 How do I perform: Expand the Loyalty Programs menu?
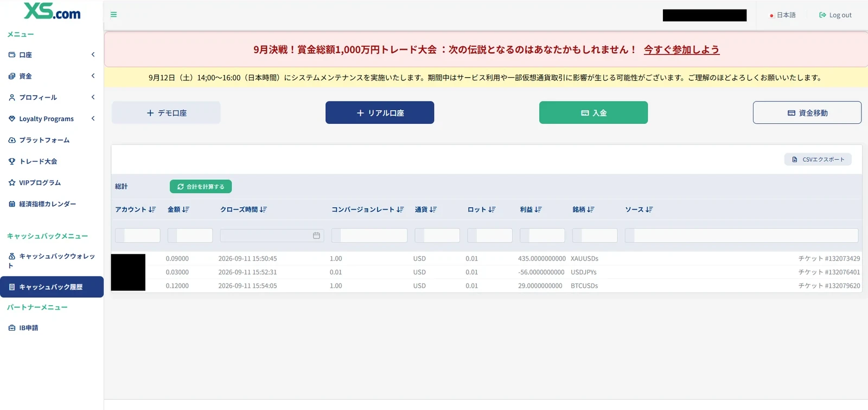(x=52, y=119)
